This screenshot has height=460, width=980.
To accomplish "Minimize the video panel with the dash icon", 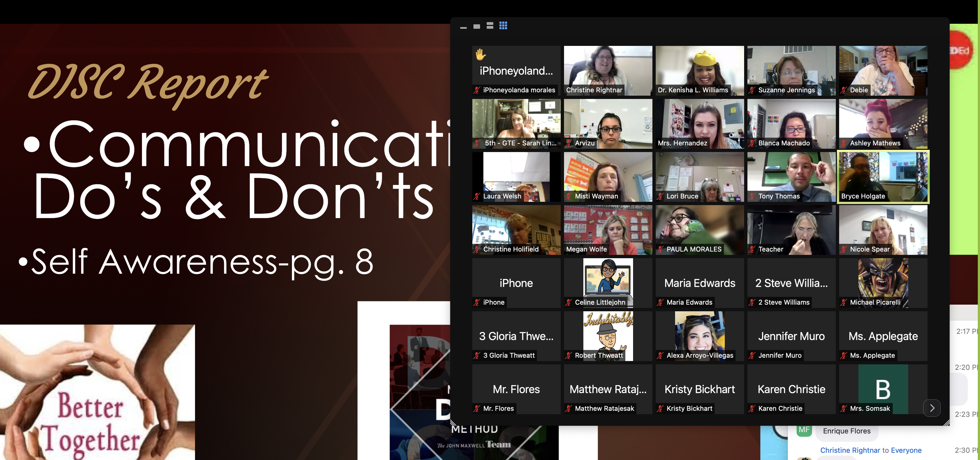I will coord(463,27).
